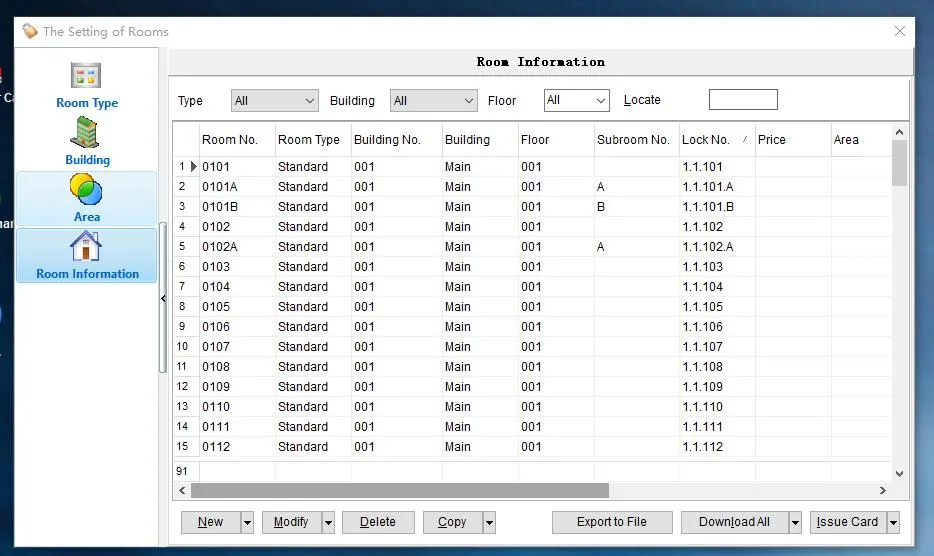Click the horizontal scrollbar of the table

(400, 491)
